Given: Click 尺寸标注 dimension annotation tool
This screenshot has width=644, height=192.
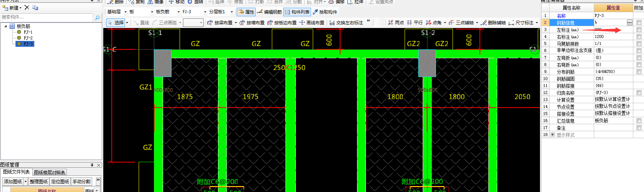Looking at the screenshot, I should pos(521,23).
